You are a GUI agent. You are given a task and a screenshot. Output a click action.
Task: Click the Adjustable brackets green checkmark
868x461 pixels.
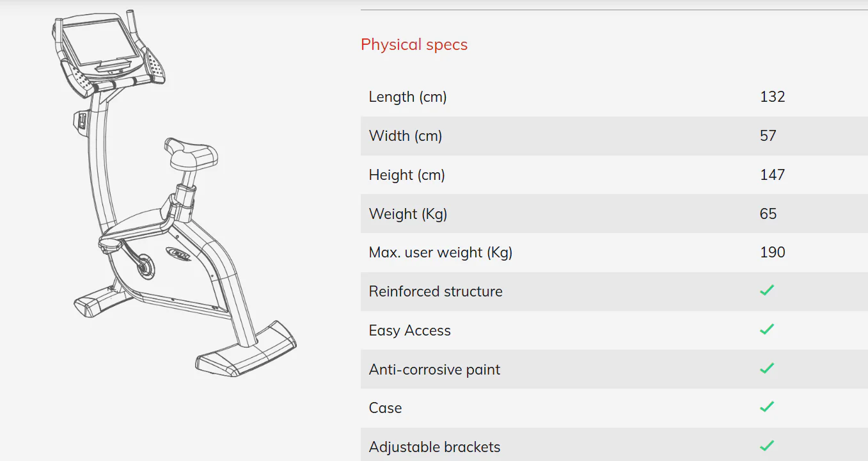tap(767, 446)
